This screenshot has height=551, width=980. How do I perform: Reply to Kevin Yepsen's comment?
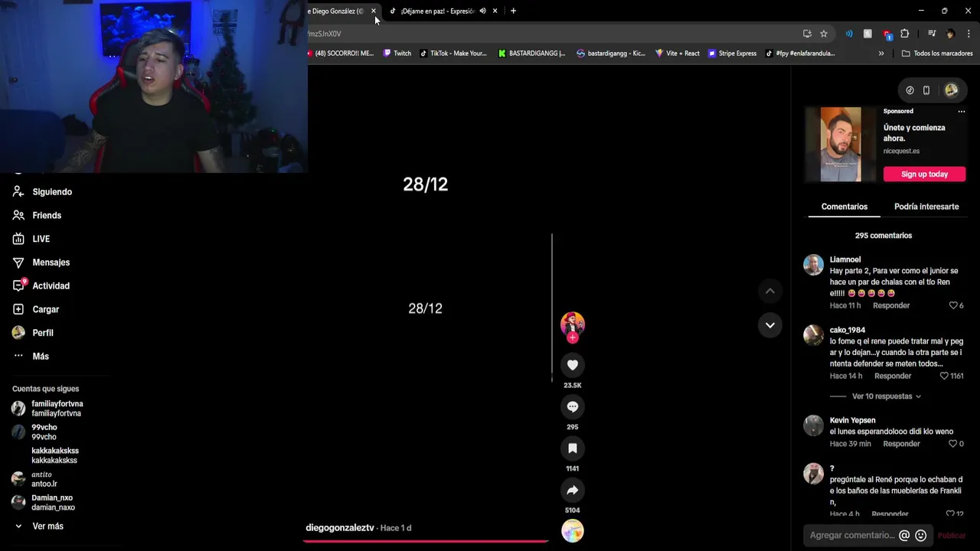pos(901,444)
